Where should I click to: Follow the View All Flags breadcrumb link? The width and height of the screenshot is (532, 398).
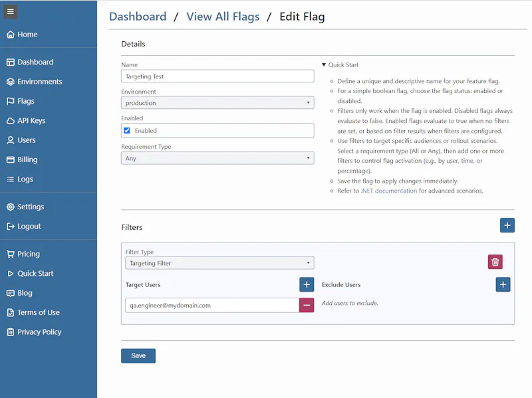click(223, 17)
